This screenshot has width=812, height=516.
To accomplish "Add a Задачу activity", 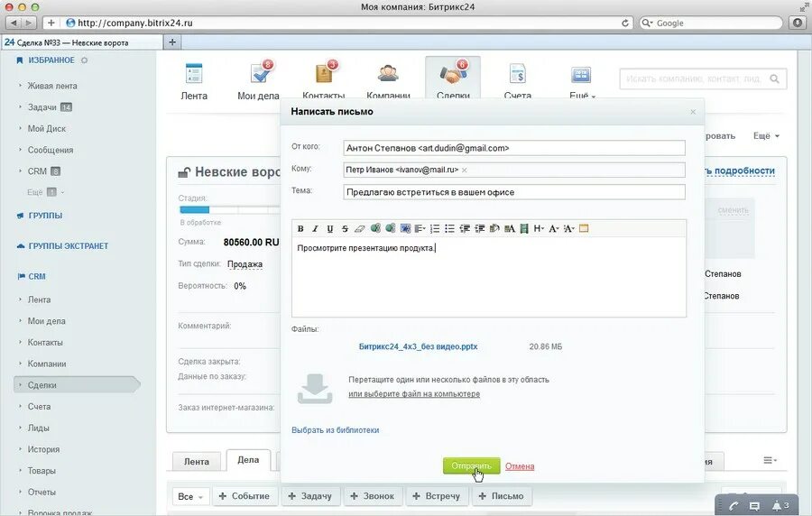I will point(309,496).
